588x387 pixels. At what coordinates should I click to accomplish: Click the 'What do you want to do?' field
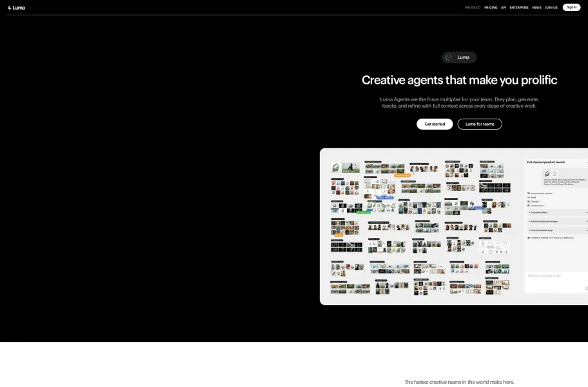[556, 282]
